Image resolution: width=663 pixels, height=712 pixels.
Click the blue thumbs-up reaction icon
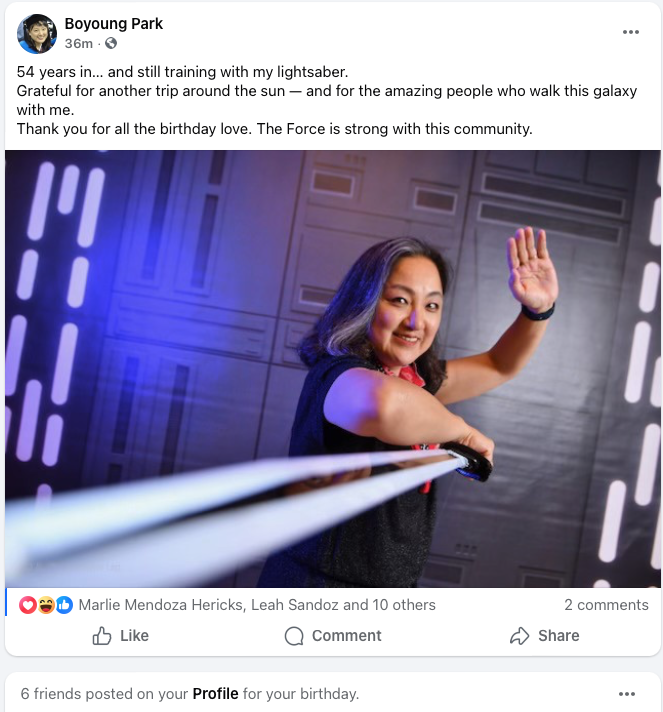[x=64, y=605]
